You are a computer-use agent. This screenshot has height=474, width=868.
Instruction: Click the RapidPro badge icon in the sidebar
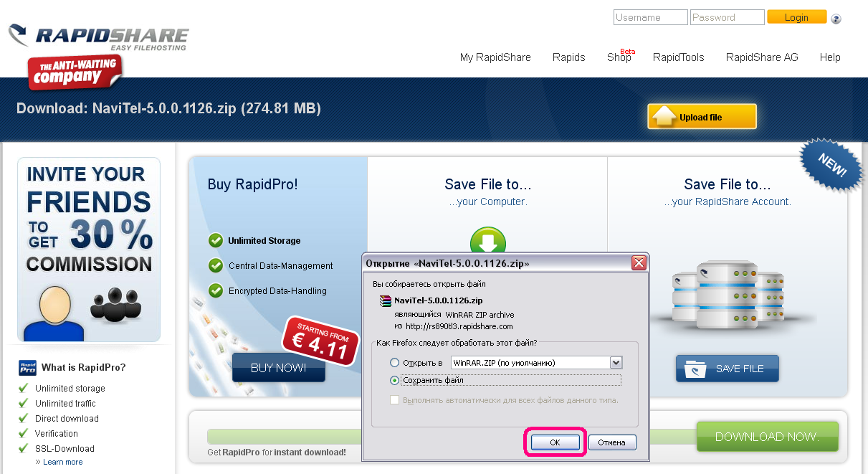point(27,368)
